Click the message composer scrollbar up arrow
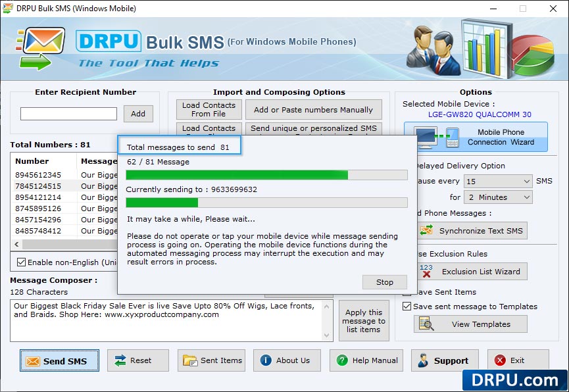 pyautogui.click(x=326, y=306)
